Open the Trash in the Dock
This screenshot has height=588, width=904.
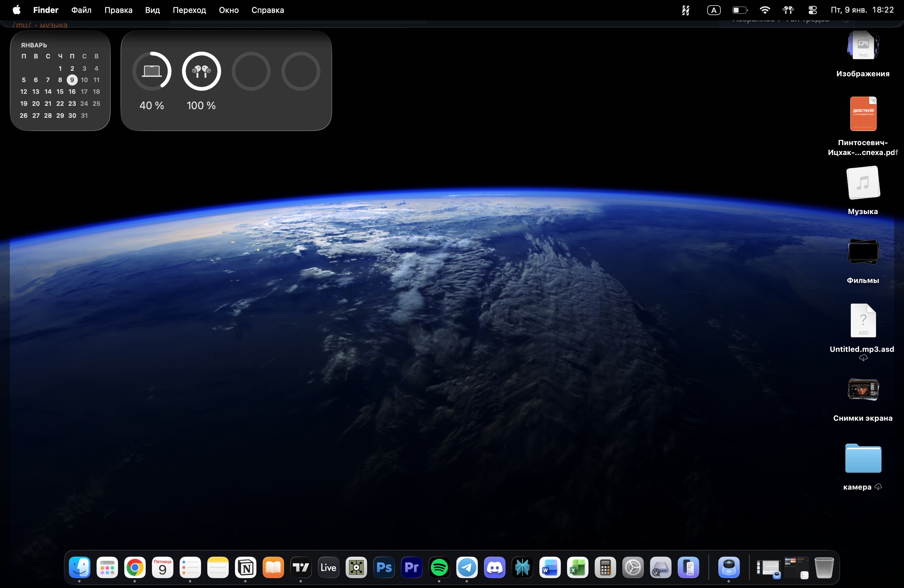(x=824, y=567)
